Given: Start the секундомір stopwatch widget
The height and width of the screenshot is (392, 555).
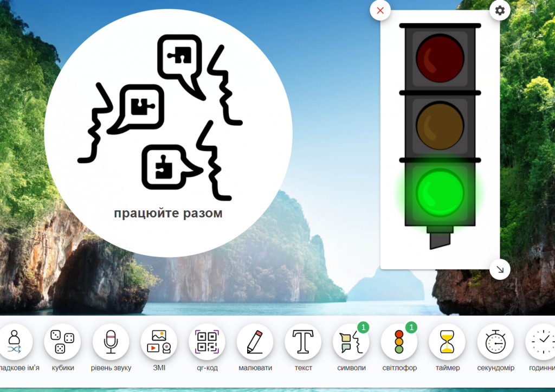Looking at the screenshot, I should (495, 342).
